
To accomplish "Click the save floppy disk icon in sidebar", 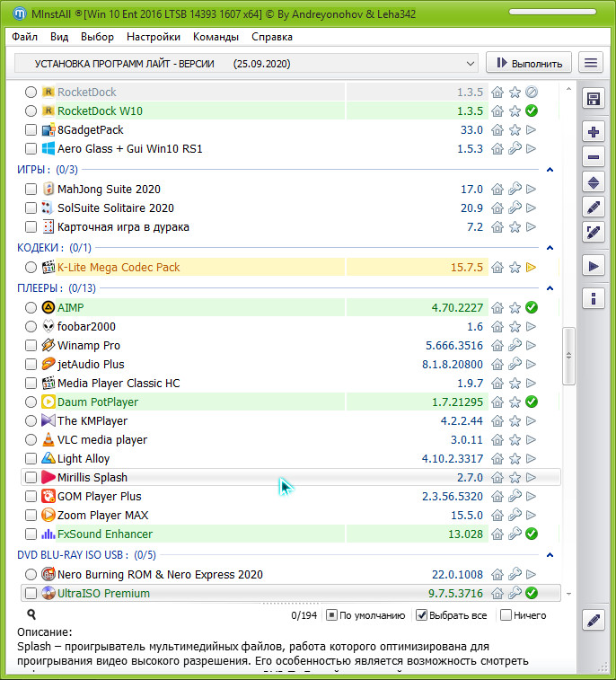I will [593, 99].
